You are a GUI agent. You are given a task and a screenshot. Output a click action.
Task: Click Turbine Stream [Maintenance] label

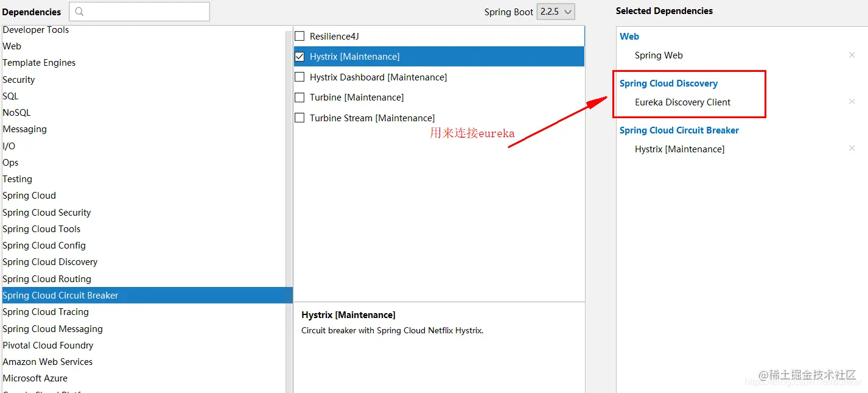372,118
